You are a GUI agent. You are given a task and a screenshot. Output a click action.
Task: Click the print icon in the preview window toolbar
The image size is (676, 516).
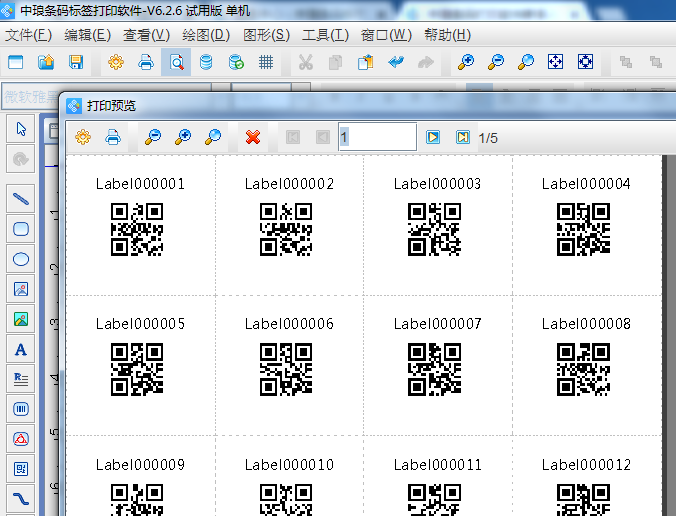113,137
